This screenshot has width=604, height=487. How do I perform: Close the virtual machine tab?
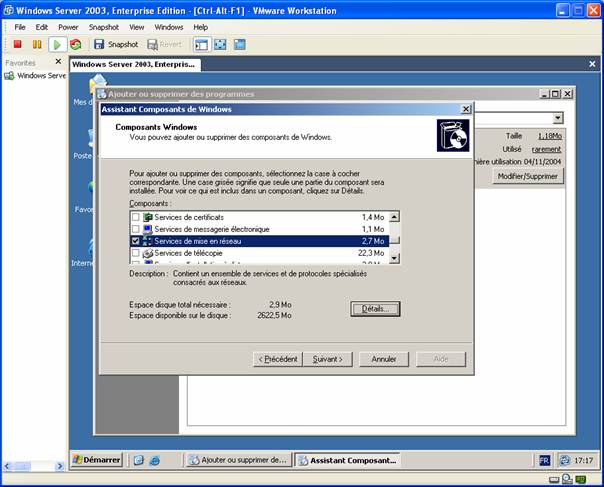(x=592, y=64)
